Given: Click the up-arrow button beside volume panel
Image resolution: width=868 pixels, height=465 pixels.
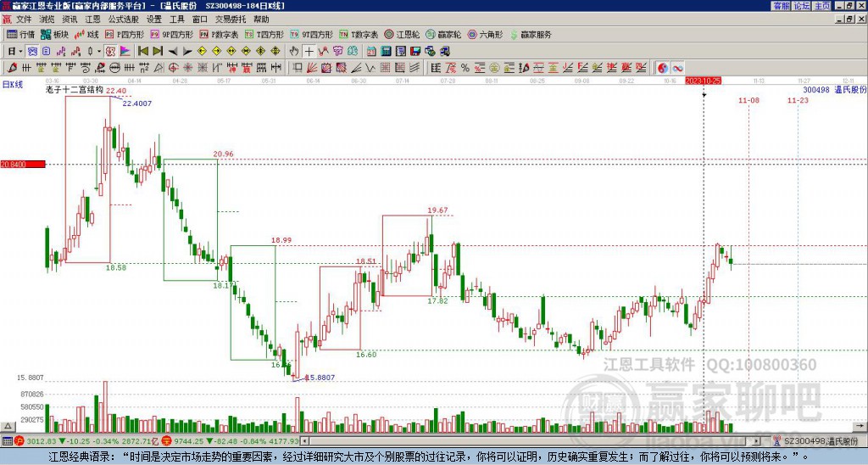Looking at the screenshot, I should tap(7, 427).
